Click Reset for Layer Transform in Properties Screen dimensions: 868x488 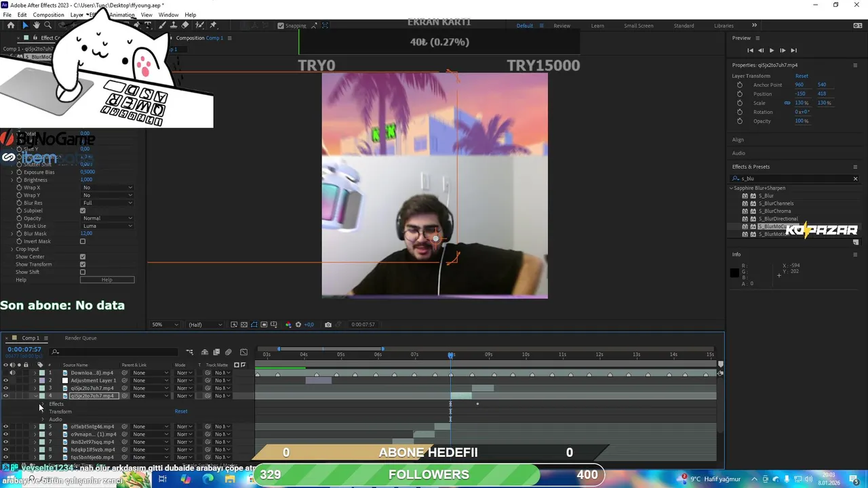coord(802,76)
